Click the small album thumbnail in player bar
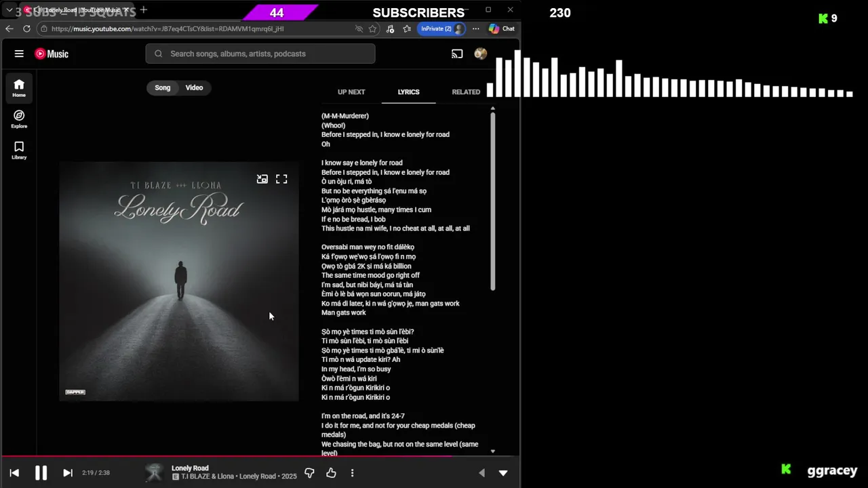This screenshot has height=488, width=868. pyautogui.click(x=154, y=473)
